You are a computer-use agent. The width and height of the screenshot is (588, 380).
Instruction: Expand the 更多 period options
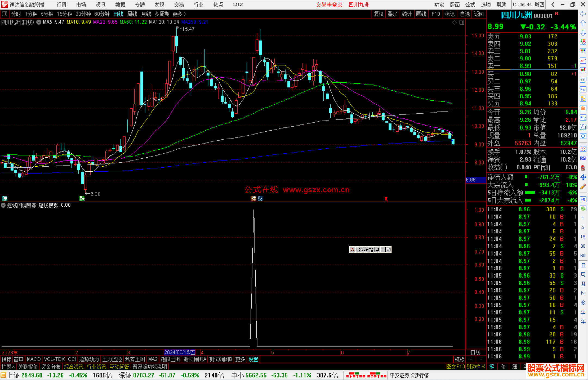point(179,14)
